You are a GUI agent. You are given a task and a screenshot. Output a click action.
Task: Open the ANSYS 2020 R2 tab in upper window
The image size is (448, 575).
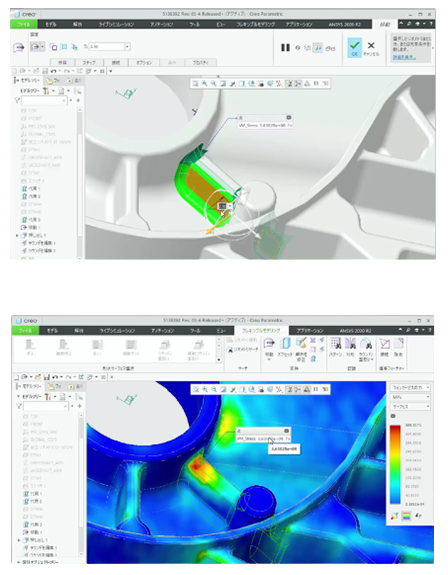(x=345, y=24)
